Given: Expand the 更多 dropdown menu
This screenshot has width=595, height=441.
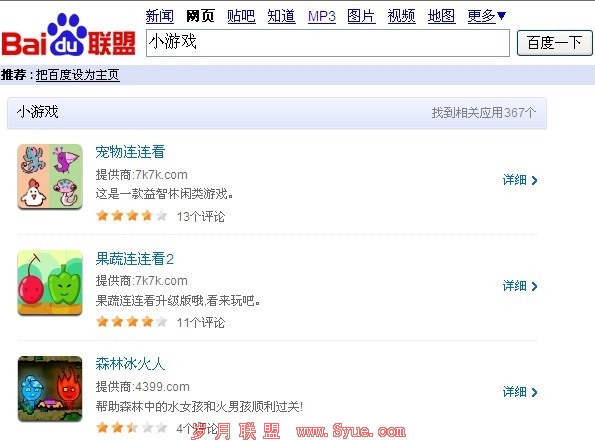Looking at the screenshot, I should (x=487, y=16).
